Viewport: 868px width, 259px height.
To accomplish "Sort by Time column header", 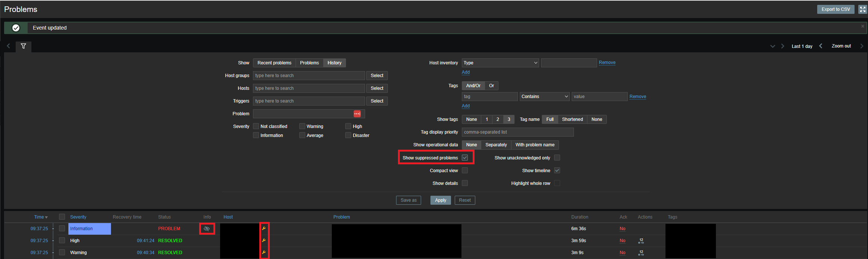I will click(x=41, y=217).
